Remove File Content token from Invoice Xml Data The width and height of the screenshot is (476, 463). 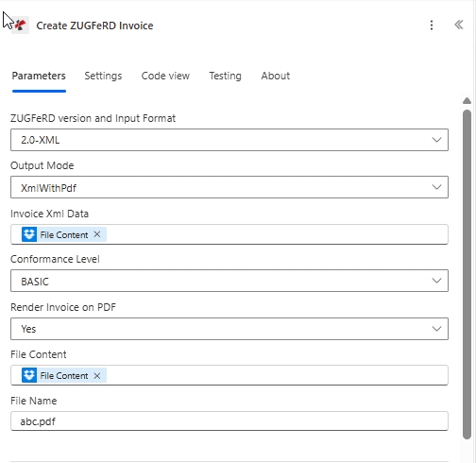point(97,234)
